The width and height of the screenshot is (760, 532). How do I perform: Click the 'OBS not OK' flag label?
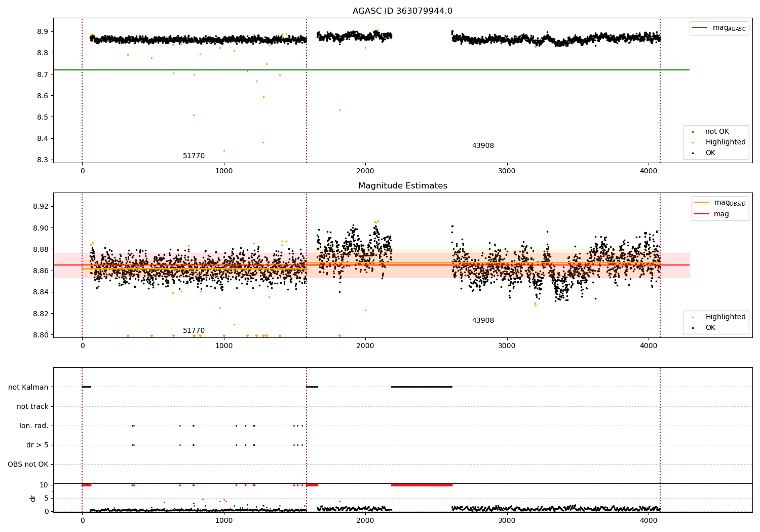[28, 464]
